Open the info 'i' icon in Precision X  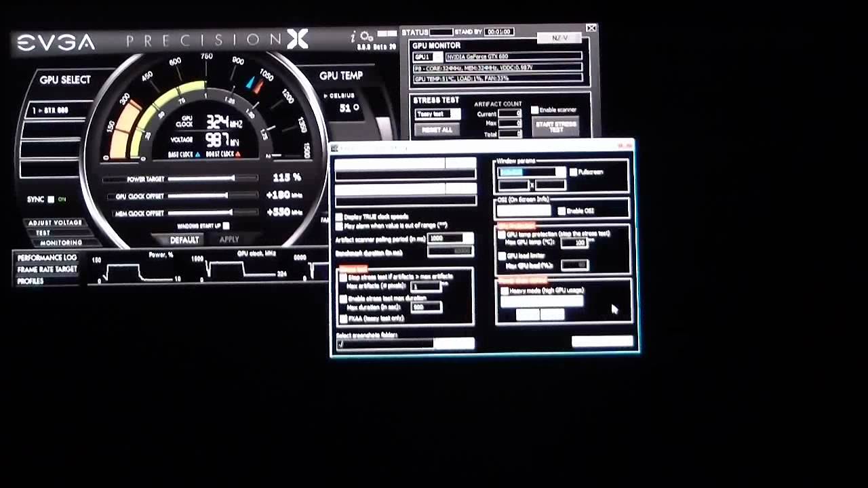pyautogui.click(x=353, y=37)
